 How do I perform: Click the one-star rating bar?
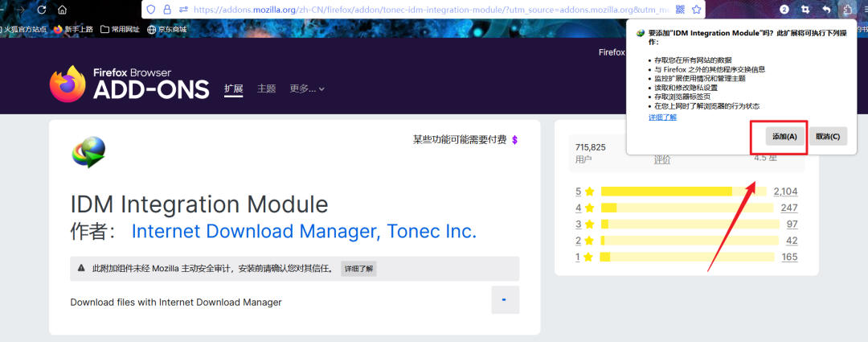pyautogui.click(x=687, y=257)
